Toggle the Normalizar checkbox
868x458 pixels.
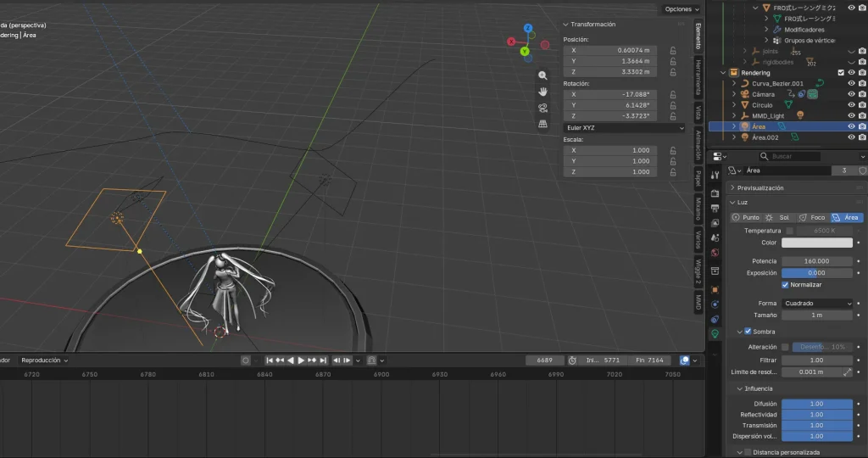784,285
